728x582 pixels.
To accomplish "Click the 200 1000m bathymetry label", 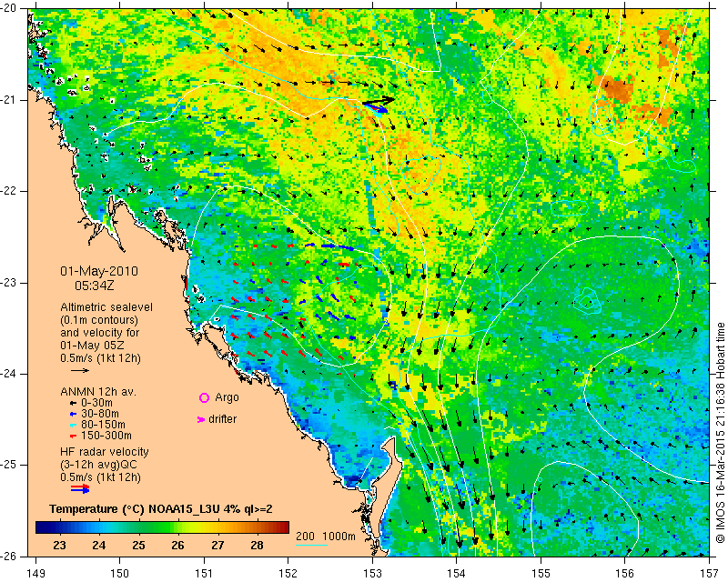I will click(326, 537).
